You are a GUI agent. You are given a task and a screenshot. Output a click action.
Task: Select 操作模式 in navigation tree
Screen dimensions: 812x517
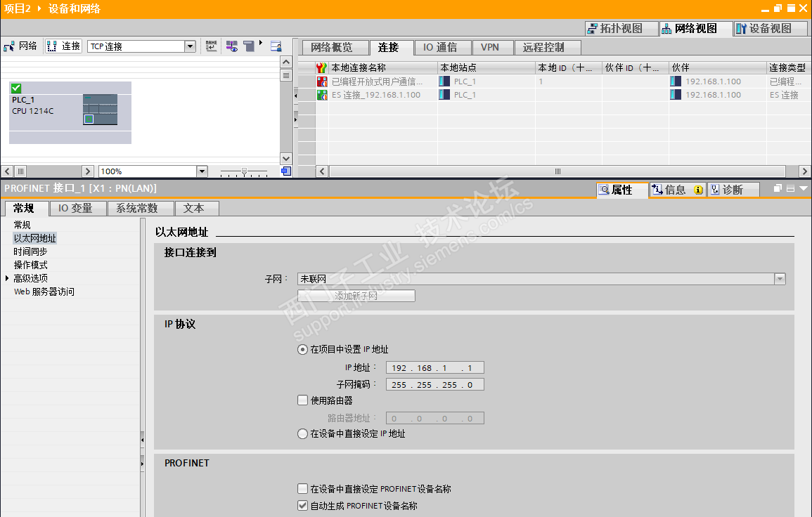click(30, 265)
